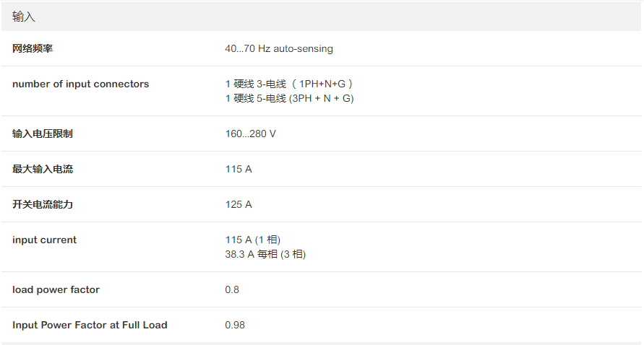Select the 1 硬线 3-电线 (1PH+N+G) line

pyautogui.click(x=288, y=84)
